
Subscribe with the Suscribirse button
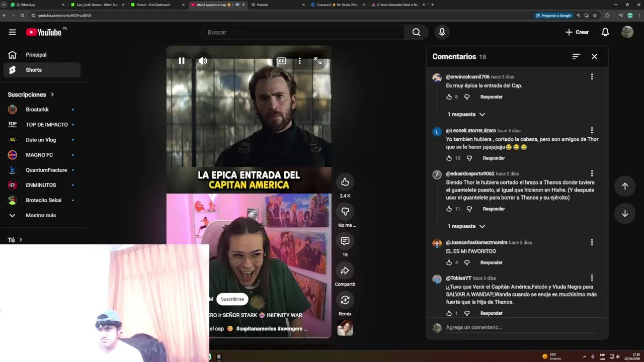(x=232, y=299)
